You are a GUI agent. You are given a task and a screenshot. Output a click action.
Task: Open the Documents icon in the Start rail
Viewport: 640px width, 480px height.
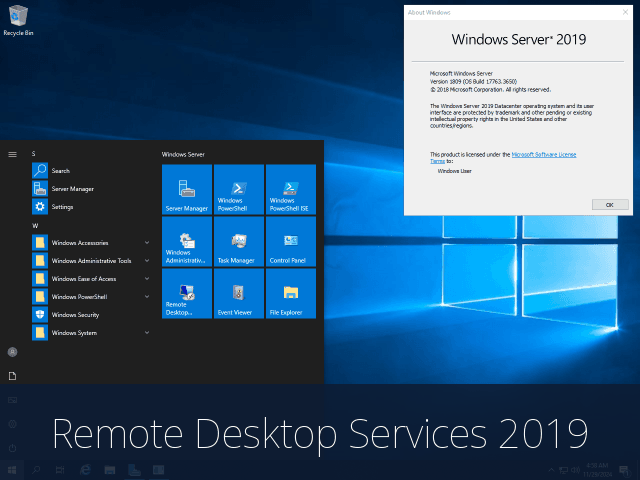coord(13,376)
